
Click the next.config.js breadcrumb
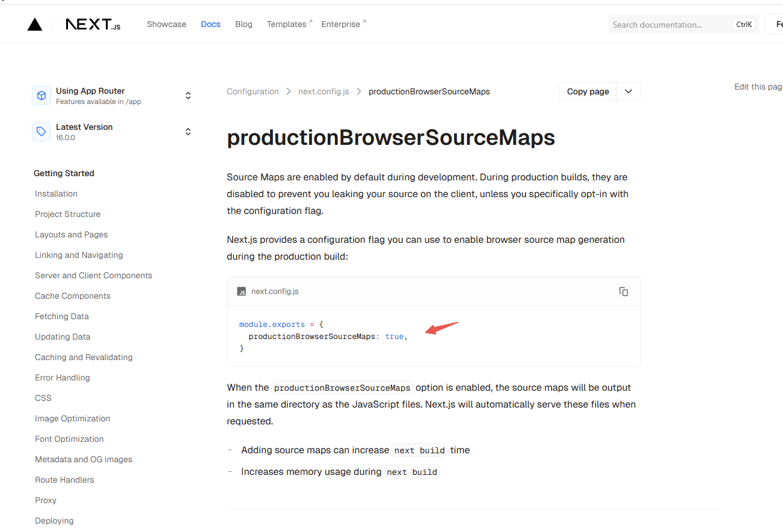coord(324,91)
